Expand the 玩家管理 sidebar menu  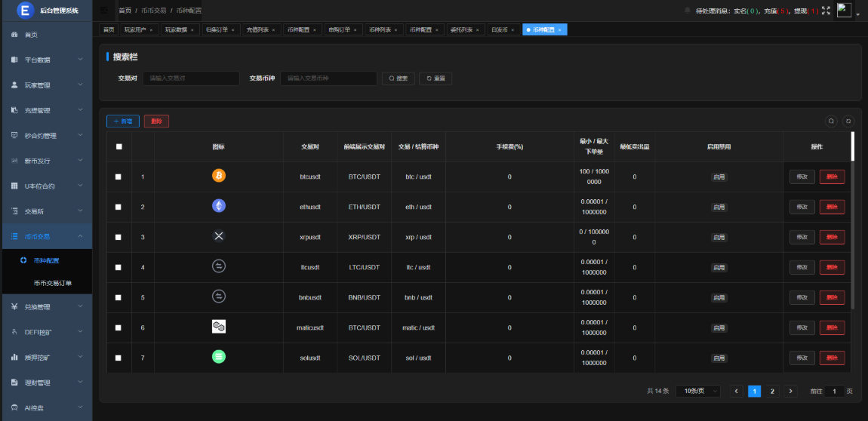[46, 85]
